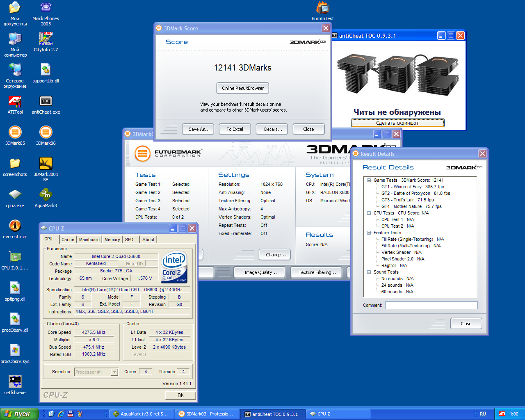
Task: Open the About tab in CPU-Z
Action: tap(148, 240)
